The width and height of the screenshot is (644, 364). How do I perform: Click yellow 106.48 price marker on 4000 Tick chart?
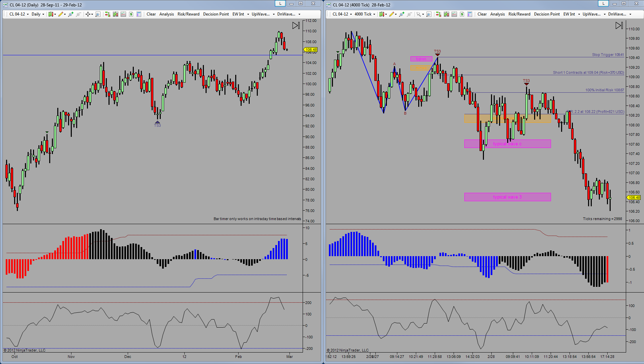click(634, 198)
